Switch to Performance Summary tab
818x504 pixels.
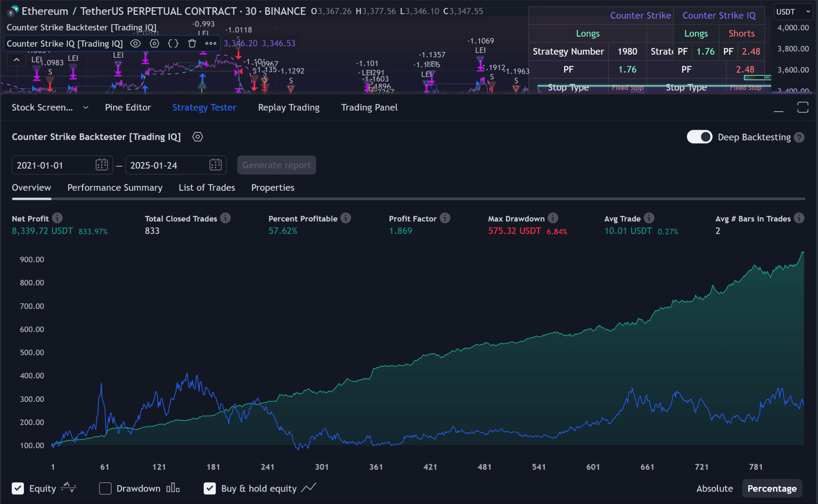coord(115,188)
